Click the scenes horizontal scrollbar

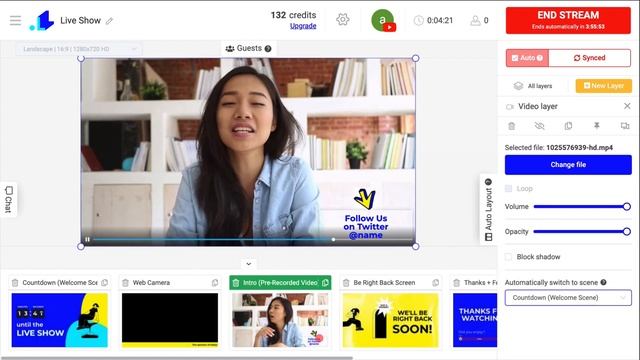pos(176,358)
